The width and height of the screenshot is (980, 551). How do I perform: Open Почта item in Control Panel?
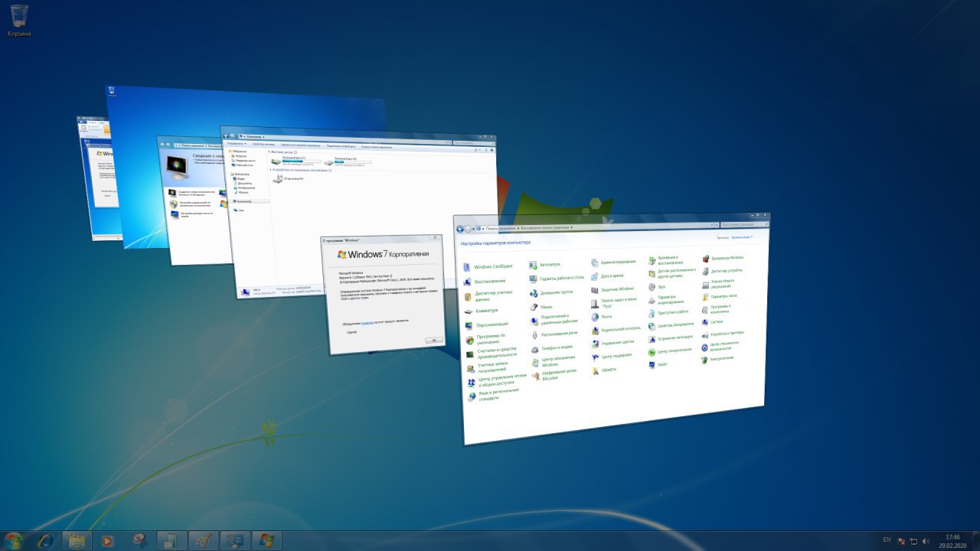(602, 317)
